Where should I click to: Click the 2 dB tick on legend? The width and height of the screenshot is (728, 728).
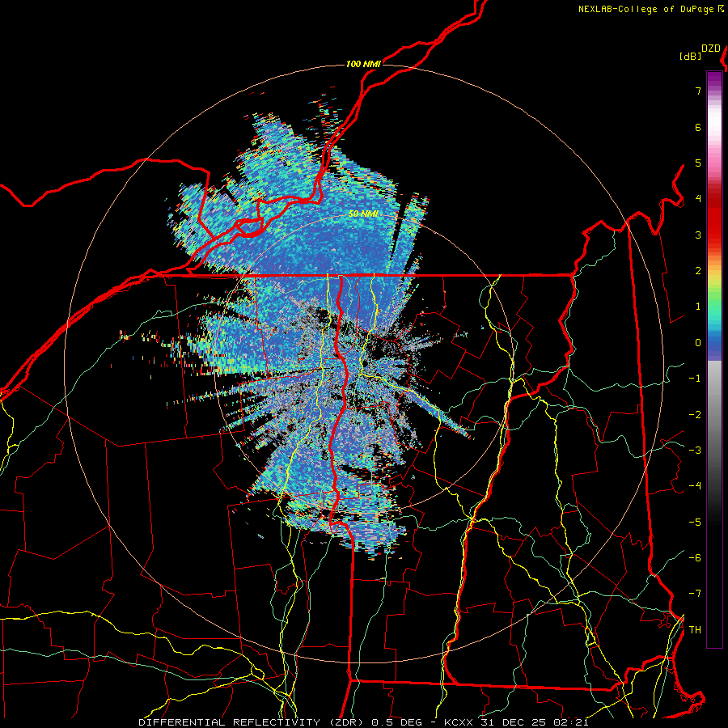pyautogui.click(x=698, y=271)
